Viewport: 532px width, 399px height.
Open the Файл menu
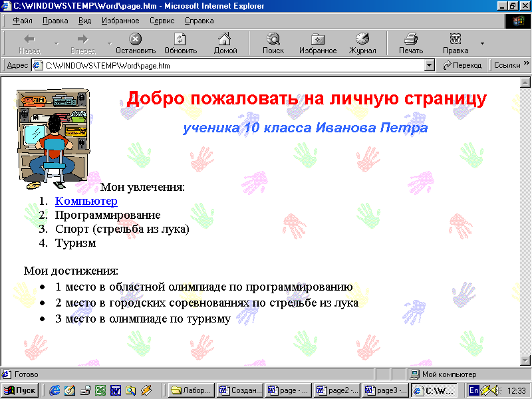coord(23,21)
